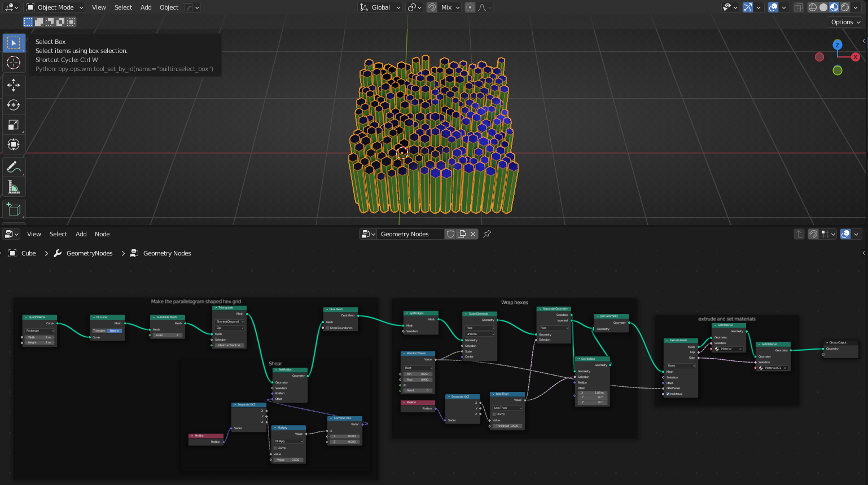Screen dimensions: 868x485
Task: Select Ngons mode in Fill Curve node
Action: click(115, 330)
